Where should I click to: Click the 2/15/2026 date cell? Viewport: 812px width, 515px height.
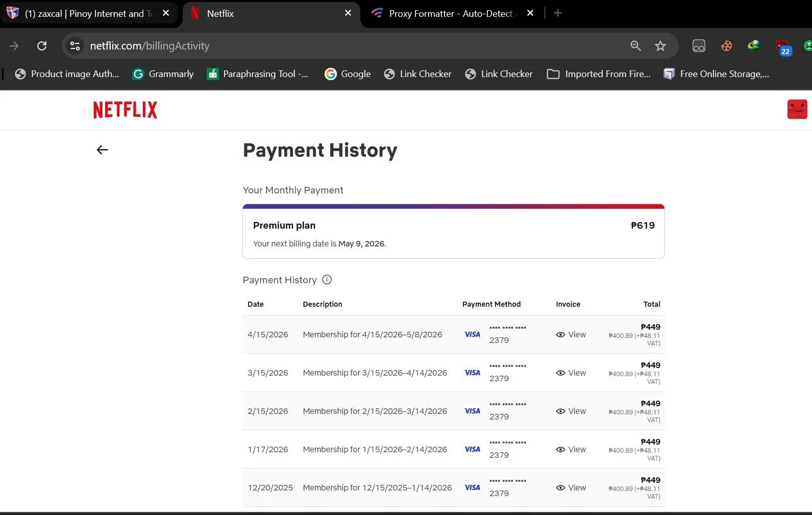268,411
